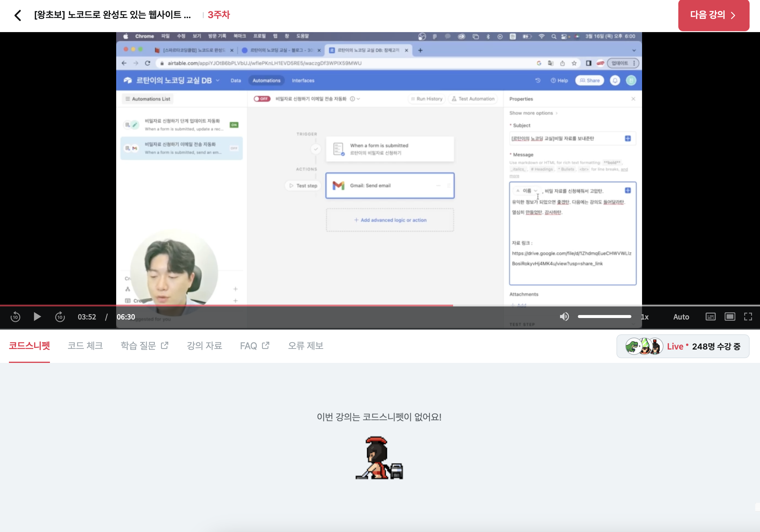Play the lecture video
The height and width of the screenshot is (532, 760).
[37, 317]
